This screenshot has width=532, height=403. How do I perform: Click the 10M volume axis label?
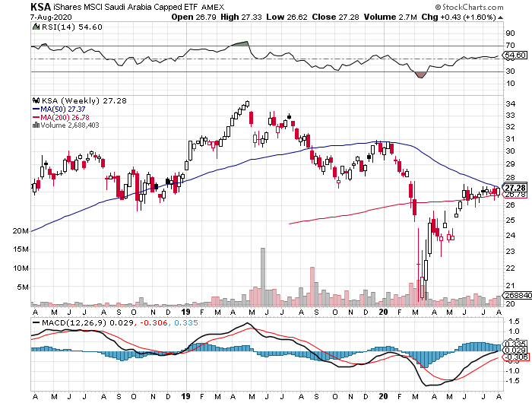pyautogui.click(x=21, y=268)
